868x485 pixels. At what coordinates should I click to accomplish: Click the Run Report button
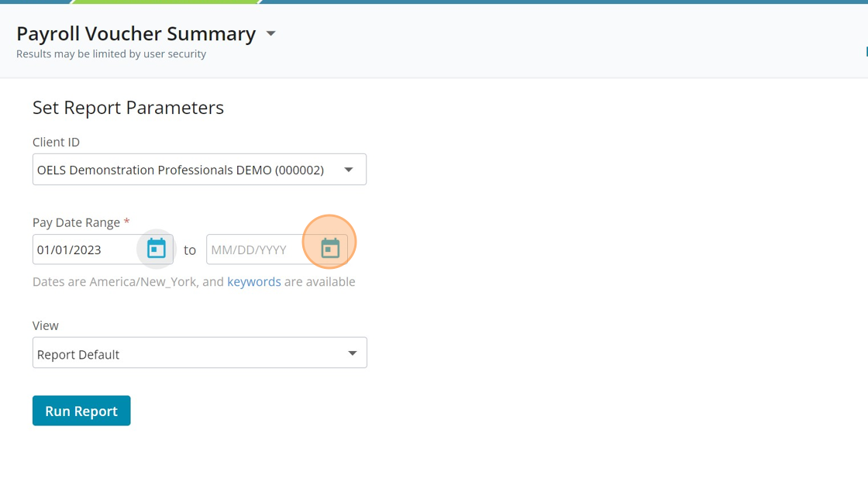click(x=81, y=411)
